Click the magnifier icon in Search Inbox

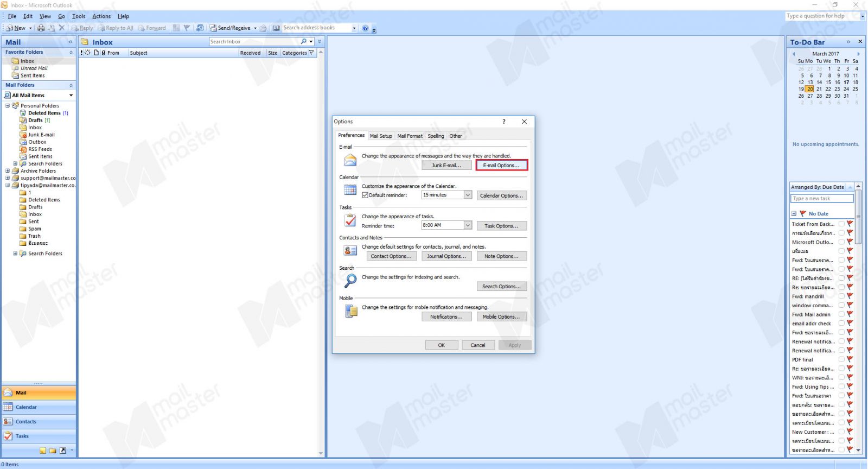pos(304,41)
